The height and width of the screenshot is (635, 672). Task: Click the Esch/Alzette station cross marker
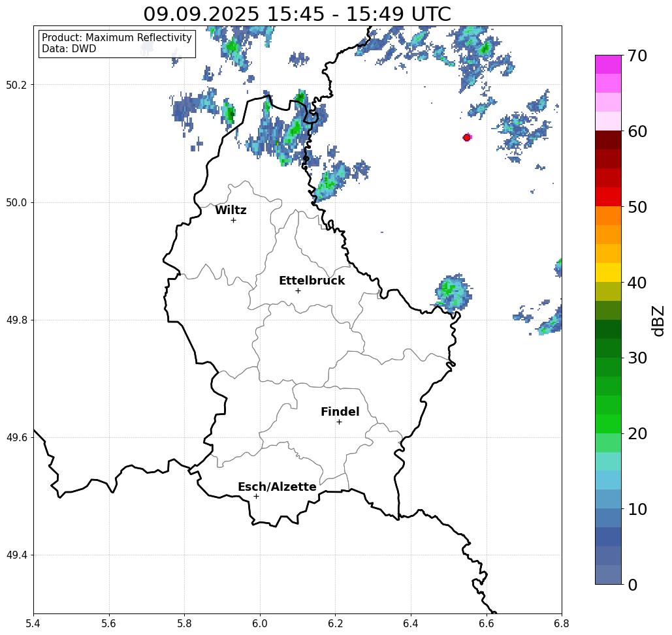pos(256,496)
